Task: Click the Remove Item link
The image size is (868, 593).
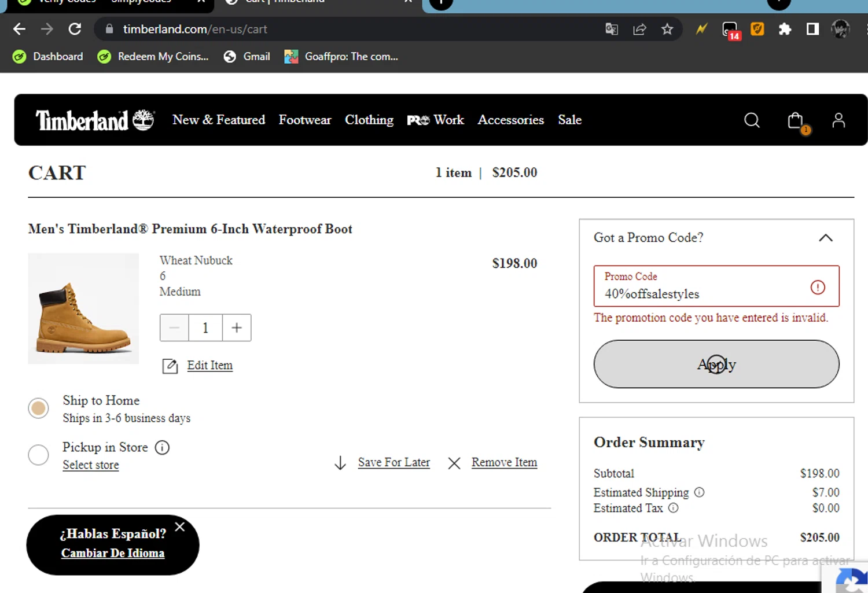Action: [x=505, y=462]
